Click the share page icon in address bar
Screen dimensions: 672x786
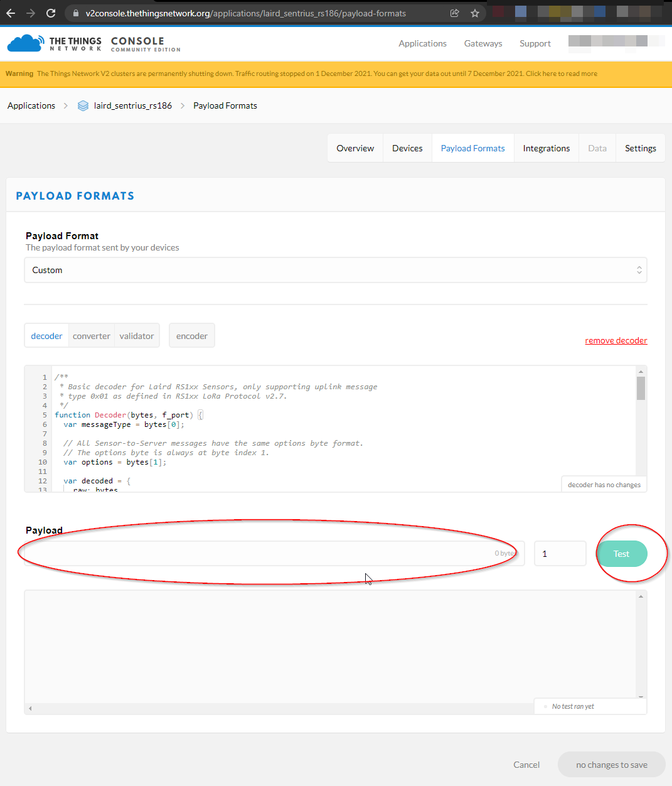click(x=455, y=13)
